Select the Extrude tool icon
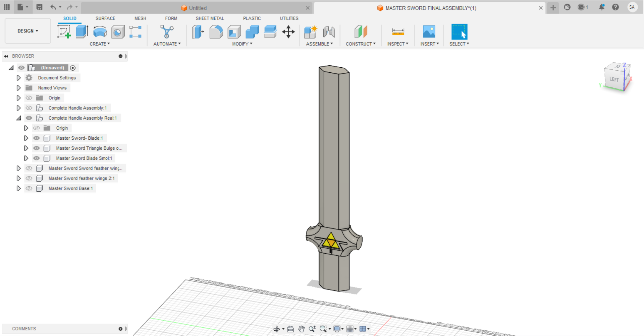644x336 pixels. click(x=82, y=32)
